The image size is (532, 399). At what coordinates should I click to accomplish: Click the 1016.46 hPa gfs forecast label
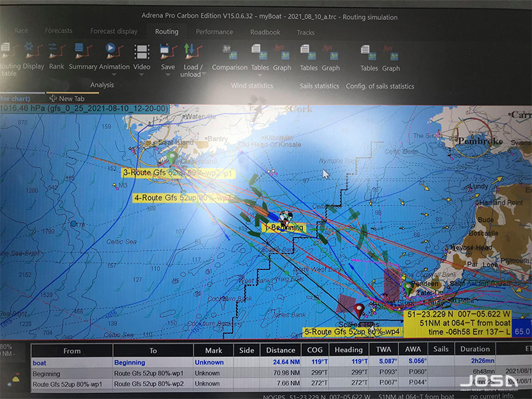tap(84, 108)
